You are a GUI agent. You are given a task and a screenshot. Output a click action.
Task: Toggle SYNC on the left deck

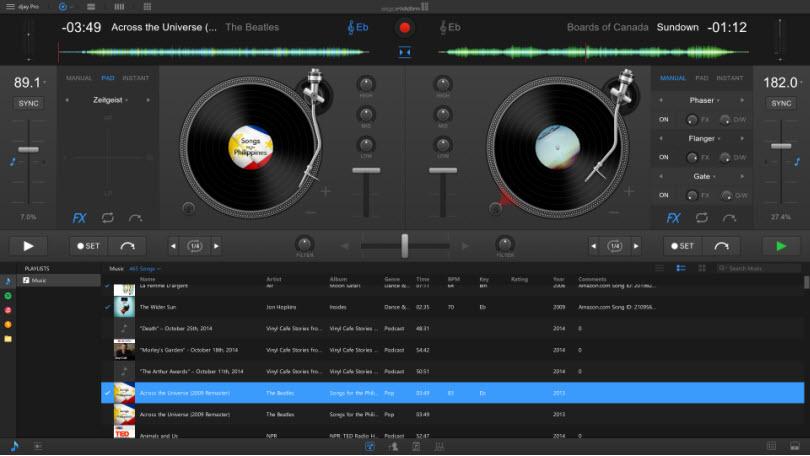tap(28, 103)
